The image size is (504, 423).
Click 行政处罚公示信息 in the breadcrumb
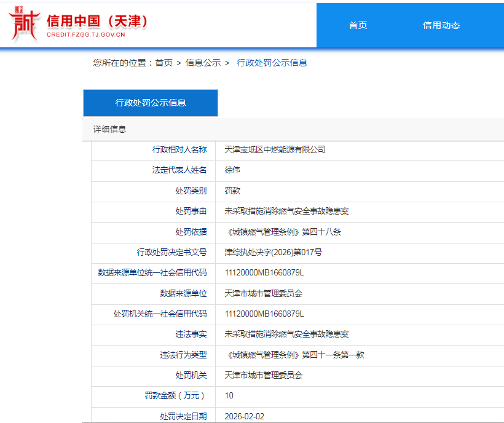coord(272,63)
